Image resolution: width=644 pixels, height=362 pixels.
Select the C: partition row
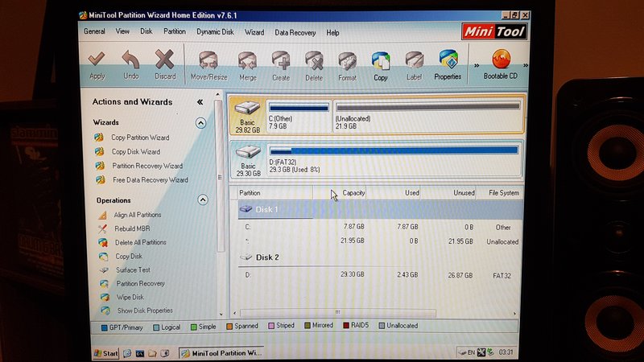pos(380,227)
